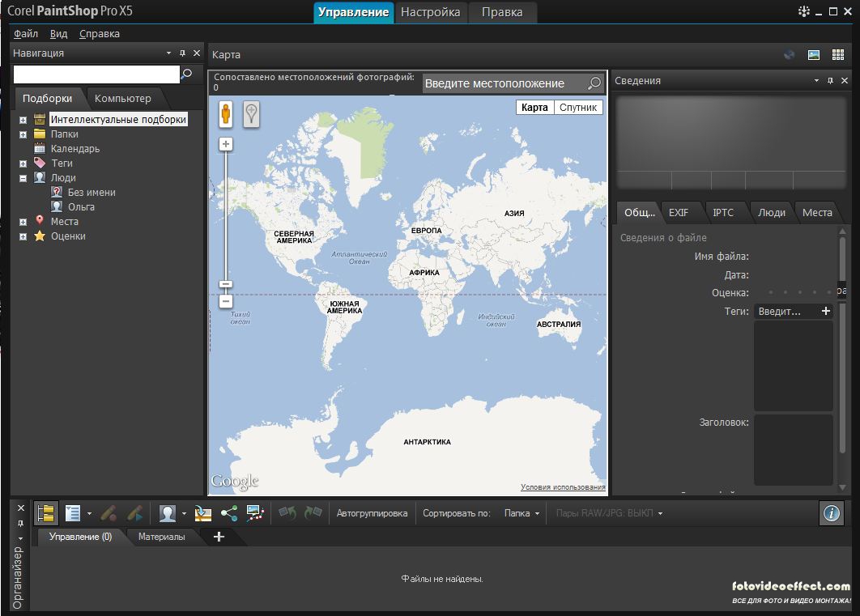Screen dimensions: 860x616
Task: Click the map zoom slider handle
Action: pyautogui.click(x=225, y=284)
